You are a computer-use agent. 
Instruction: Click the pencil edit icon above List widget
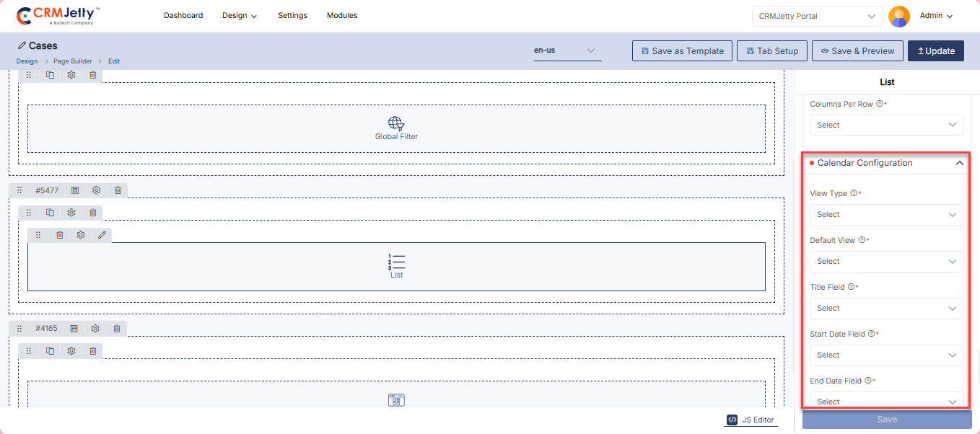point(102,235)
